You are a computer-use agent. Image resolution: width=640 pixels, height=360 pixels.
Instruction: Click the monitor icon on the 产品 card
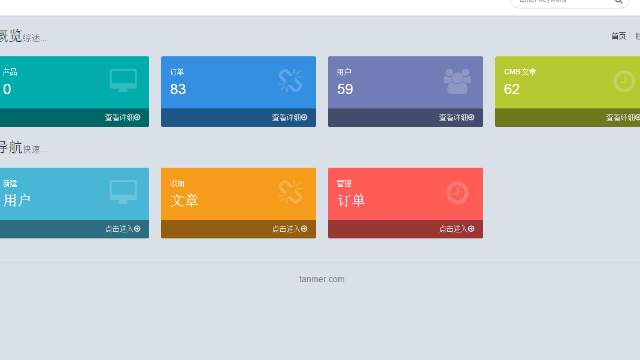[123, 80]
